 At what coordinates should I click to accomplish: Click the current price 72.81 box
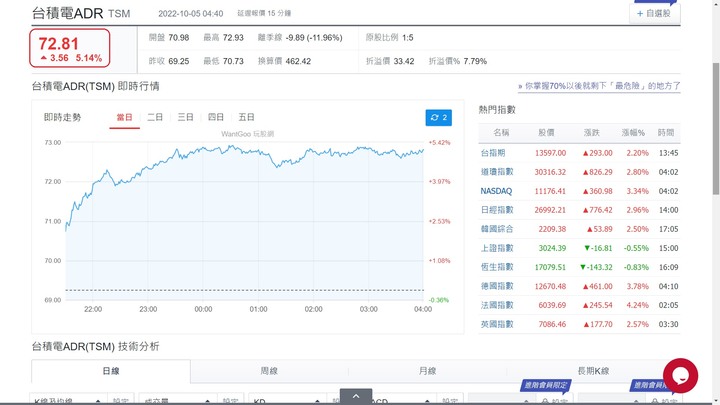70,48
